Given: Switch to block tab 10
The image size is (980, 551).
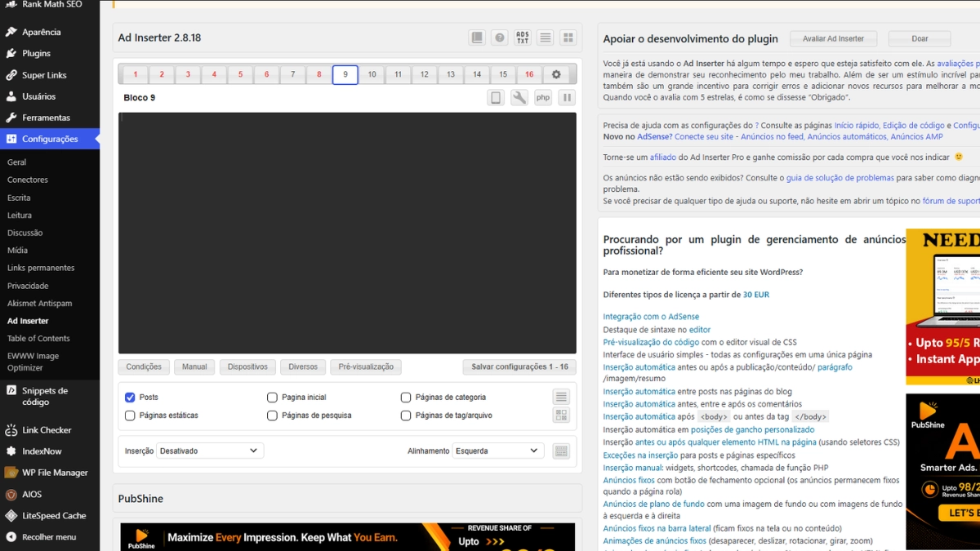Looking at the screenshot, I should (372, 74).
